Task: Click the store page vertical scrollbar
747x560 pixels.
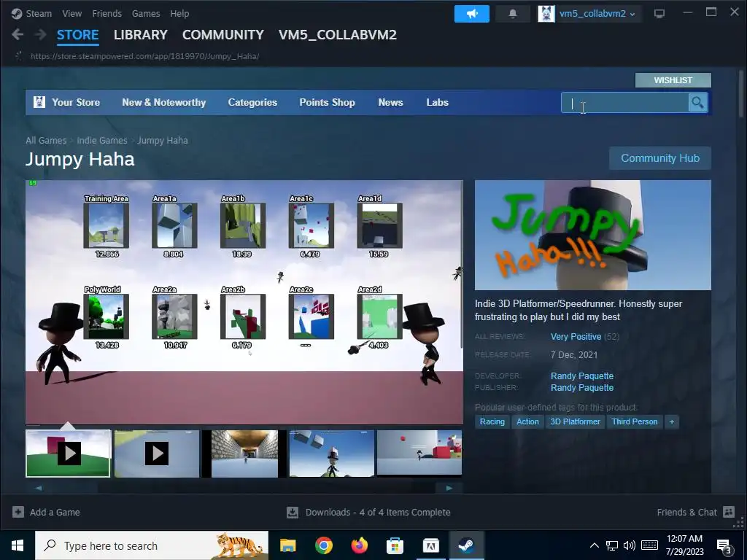Action: [x=740, y=93]
